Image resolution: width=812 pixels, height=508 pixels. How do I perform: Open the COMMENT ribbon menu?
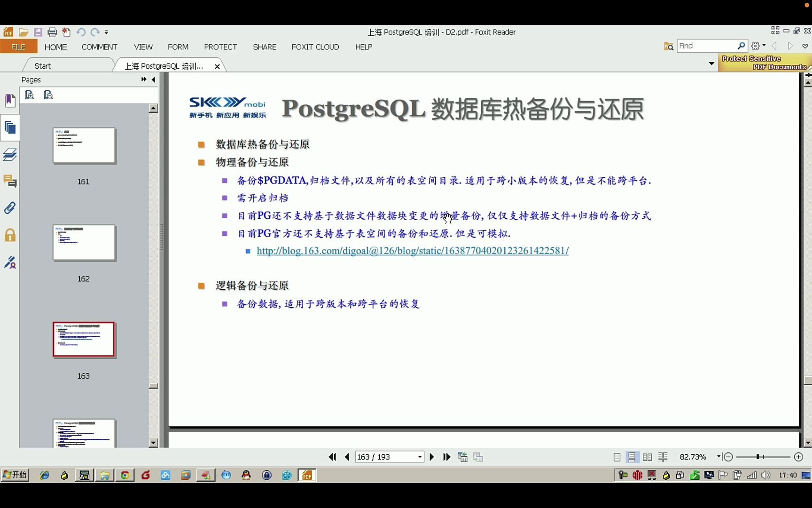click(x=99, y=47)
